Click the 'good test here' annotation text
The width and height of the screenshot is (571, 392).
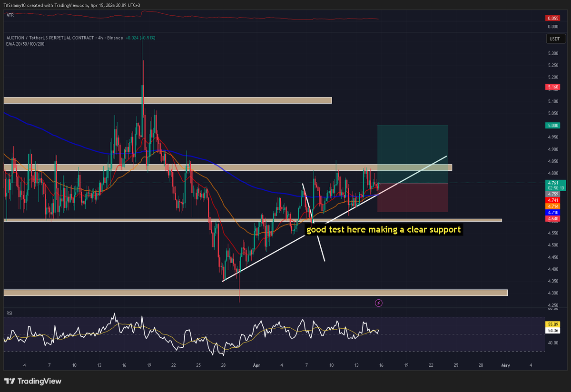click(x=383, y=230)
